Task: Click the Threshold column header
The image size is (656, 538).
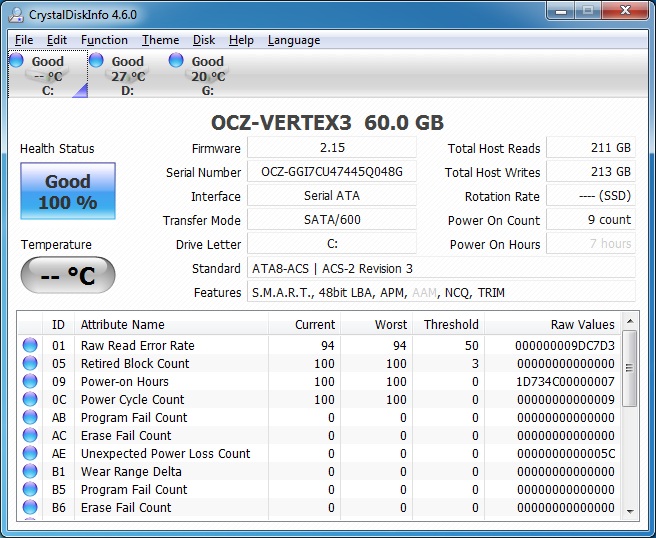Action: pyautogui.click(x=448, y=324)
